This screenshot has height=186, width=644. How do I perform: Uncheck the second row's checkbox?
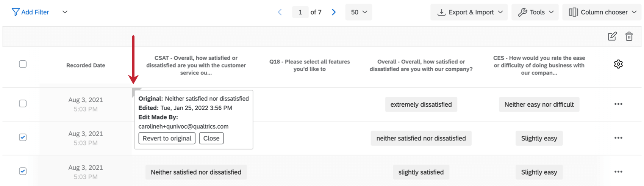(23, 137)
